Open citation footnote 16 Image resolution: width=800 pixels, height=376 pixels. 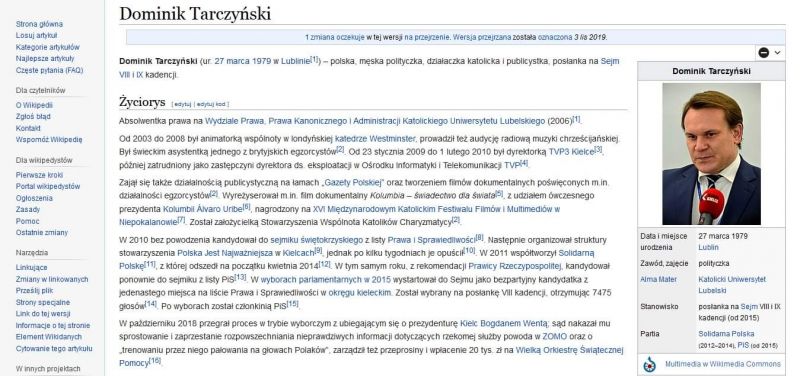tap(155, 360)
